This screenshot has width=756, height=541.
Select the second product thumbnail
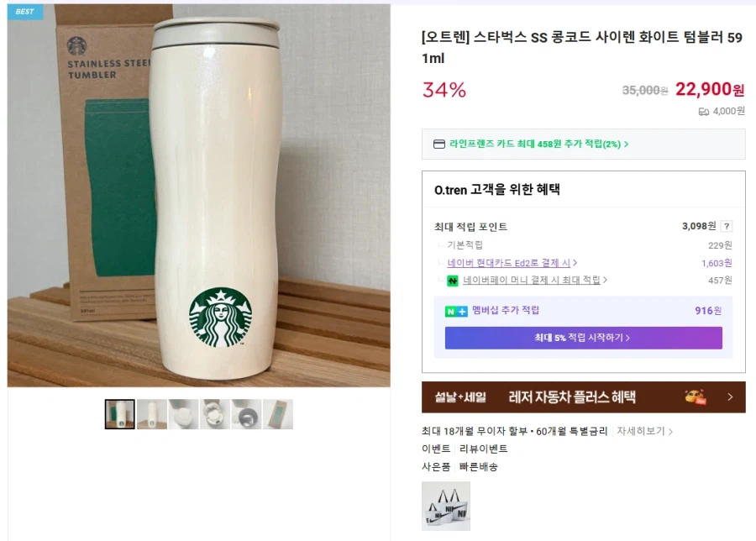point(151,414)
